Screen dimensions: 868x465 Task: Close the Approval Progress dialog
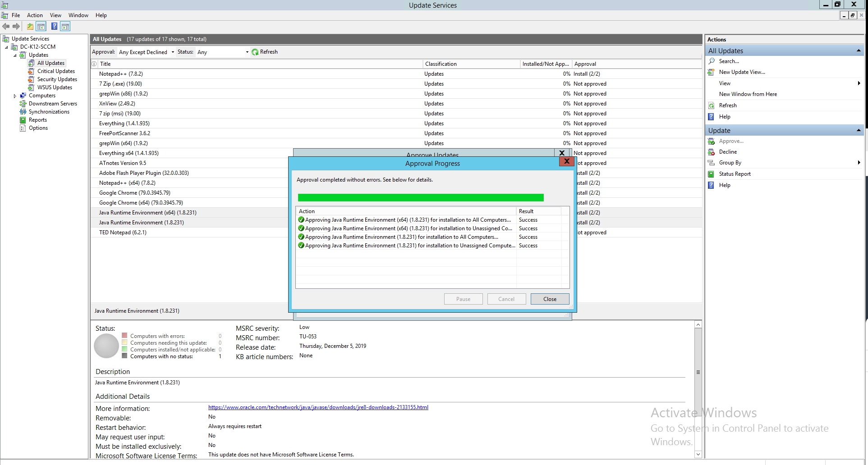550,299
